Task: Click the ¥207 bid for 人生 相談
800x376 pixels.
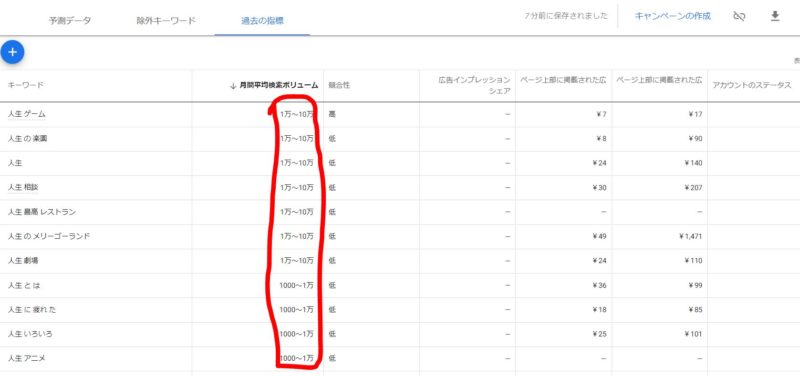Action: pyautogui.click(x=694, y=187)
